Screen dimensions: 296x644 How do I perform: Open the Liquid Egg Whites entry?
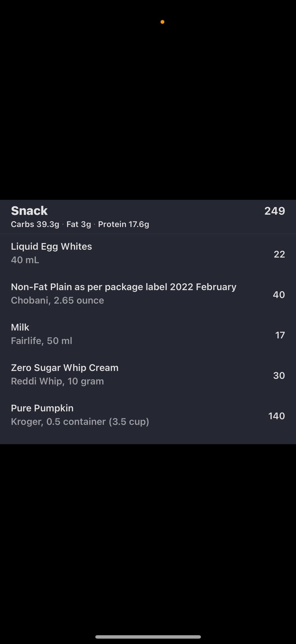pos(51,246)
